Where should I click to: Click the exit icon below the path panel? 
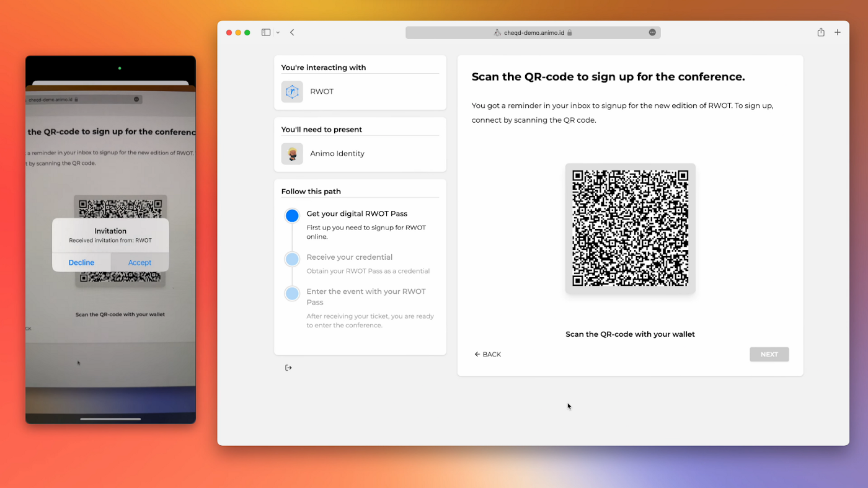pyautogui.click(x=288, y=368)
